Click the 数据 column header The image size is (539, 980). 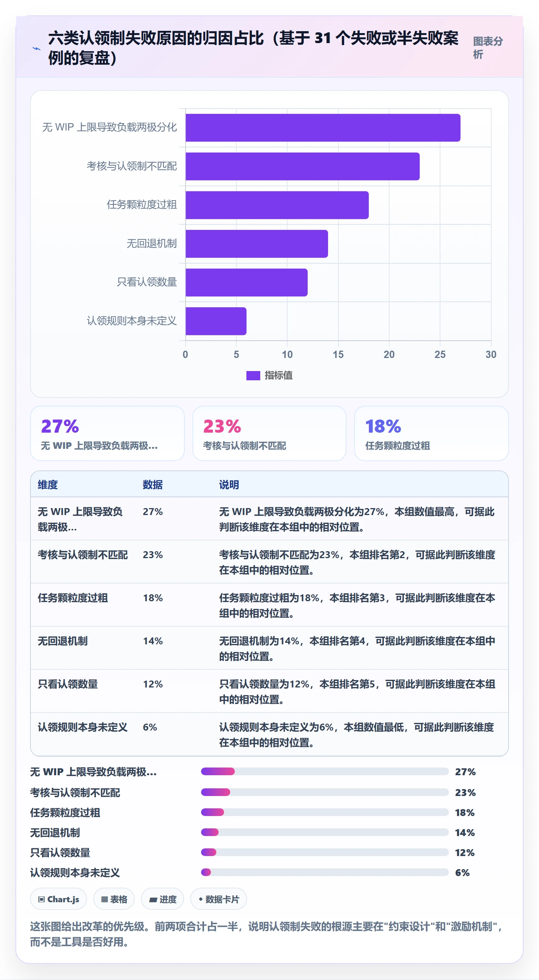pos(153,485)
